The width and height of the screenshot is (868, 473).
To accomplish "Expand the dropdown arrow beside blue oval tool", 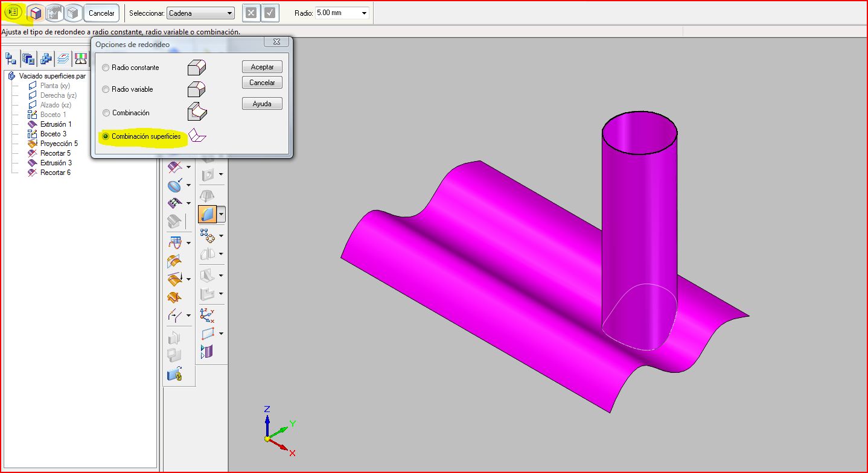I will 188,185.
